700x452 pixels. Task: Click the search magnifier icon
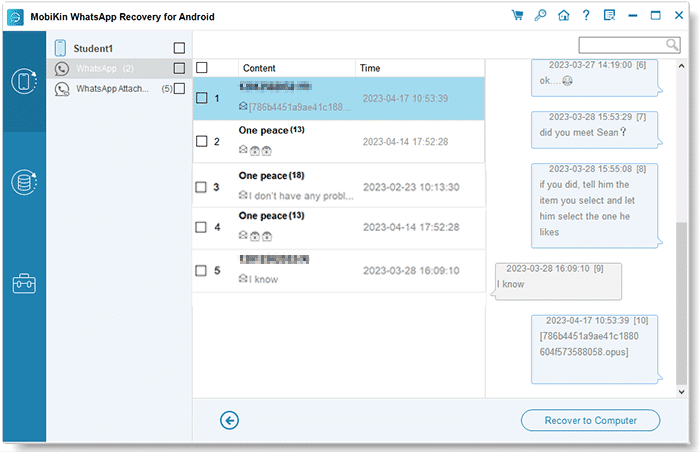click(x=673, y=44)
